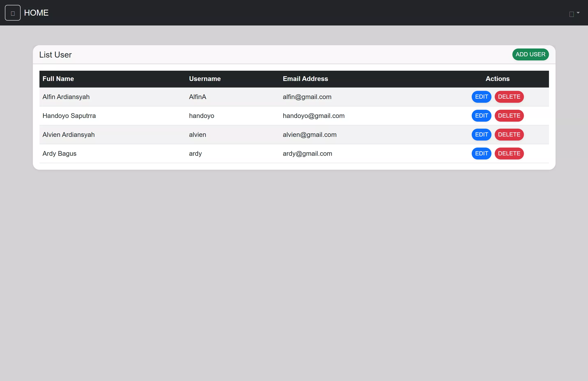Edit the Handoyo Saputrra user
Image resolution: width=588 pixels, height=381 pixels.
tap(481, 116)
